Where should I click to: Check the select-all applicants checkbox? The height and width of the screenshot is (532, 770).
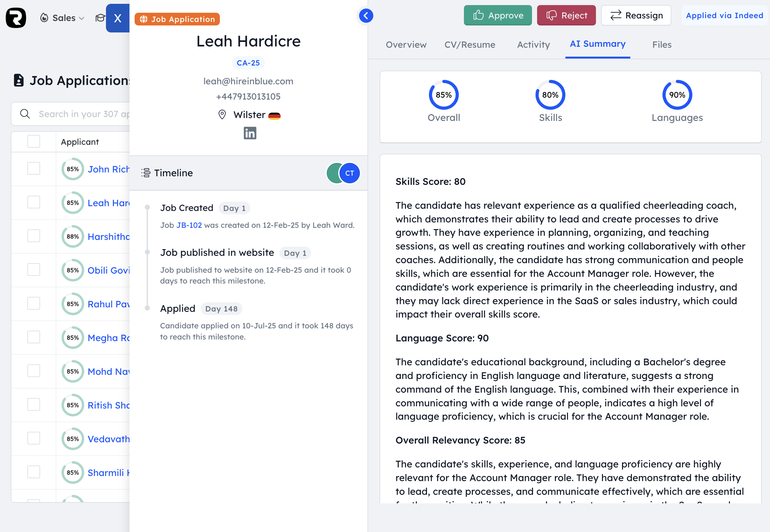[x=33, y=141]
